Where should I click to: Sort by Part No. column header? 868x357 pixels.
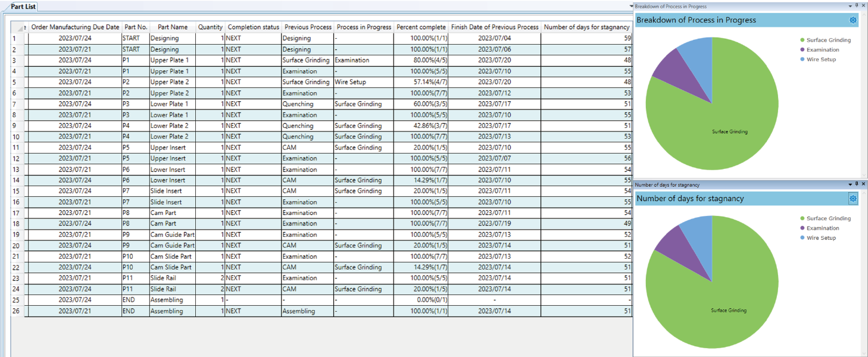coord(136,27)
